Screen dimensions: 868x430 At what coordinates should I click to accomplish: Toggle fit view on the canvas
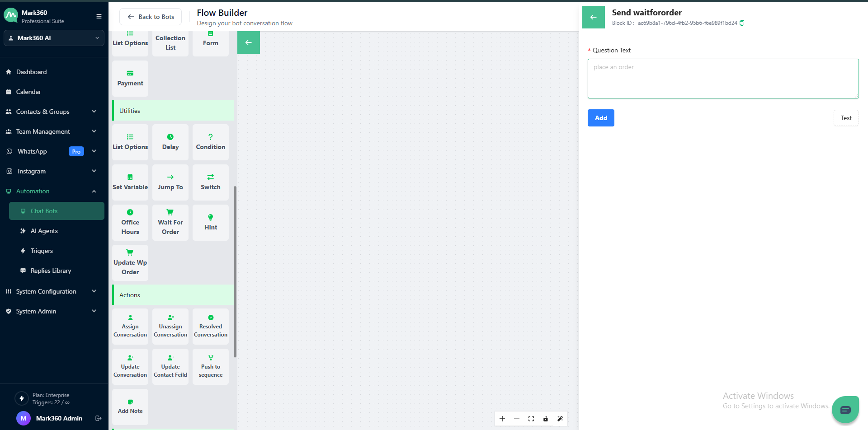pyautogui.click(x=531, y=419)
